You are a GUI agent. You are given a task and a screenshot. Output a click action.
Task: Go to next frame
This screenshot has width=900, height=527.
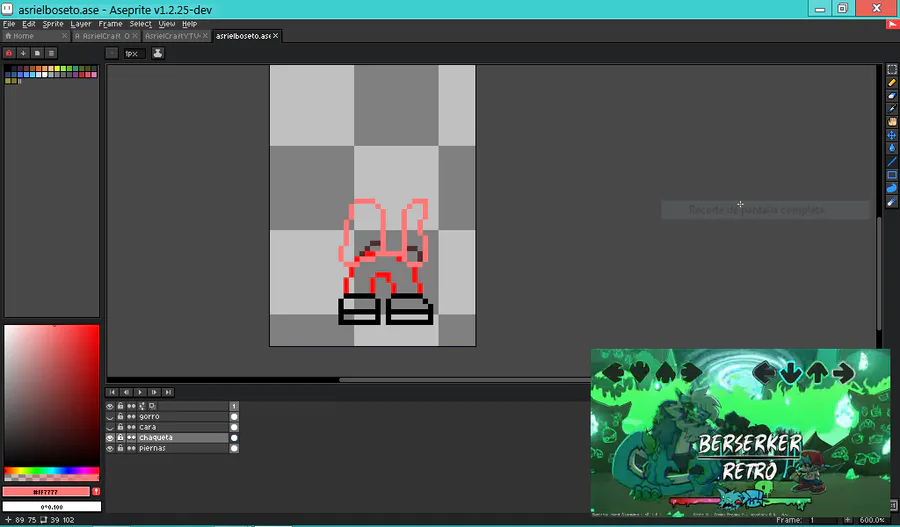pos(153,392)
